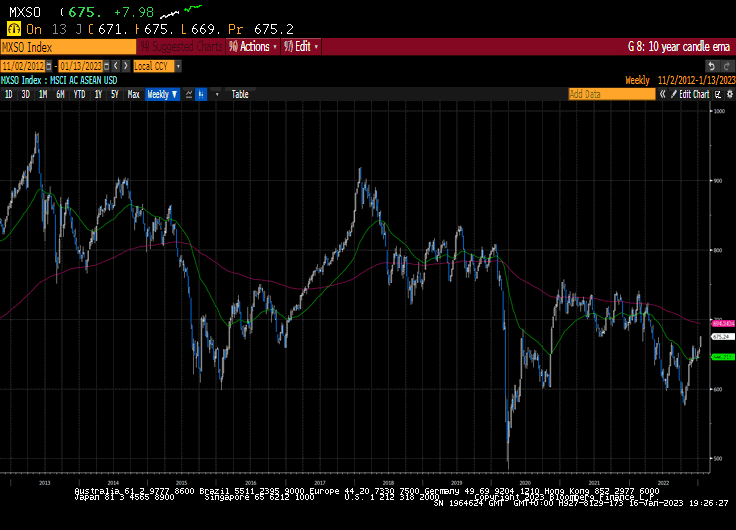Expand Local CCY currency dropdown arrow

178,66
